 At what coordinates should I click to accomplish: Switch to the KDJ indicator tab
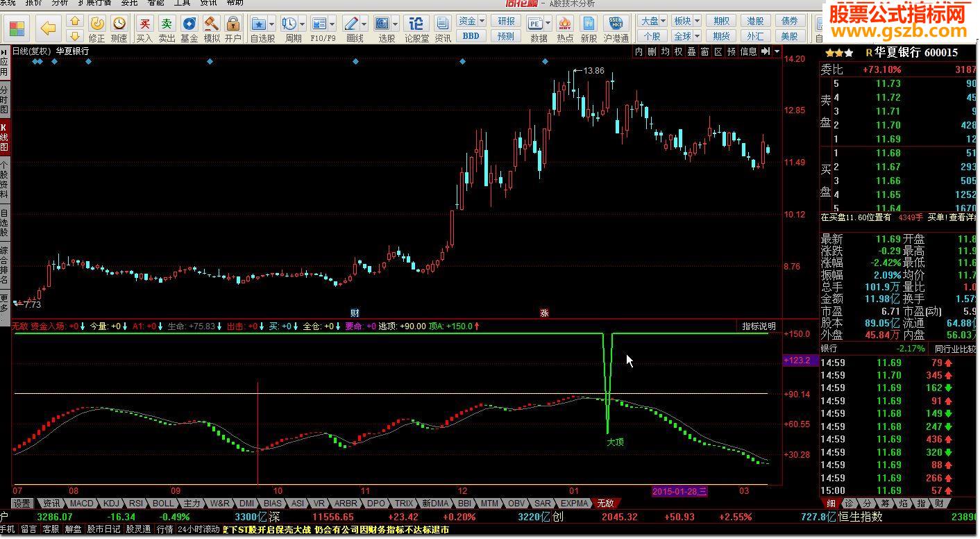click(112, 504)
